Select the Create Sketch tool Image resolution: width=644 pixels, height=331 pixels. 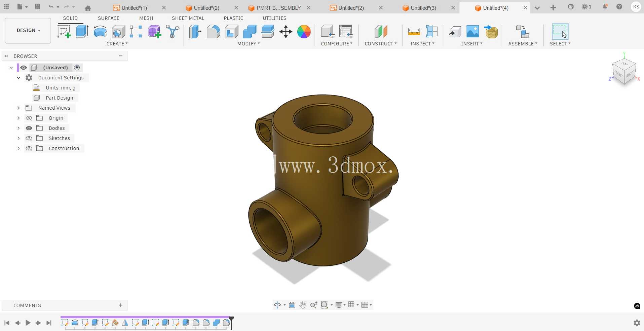tap(64, 32)
